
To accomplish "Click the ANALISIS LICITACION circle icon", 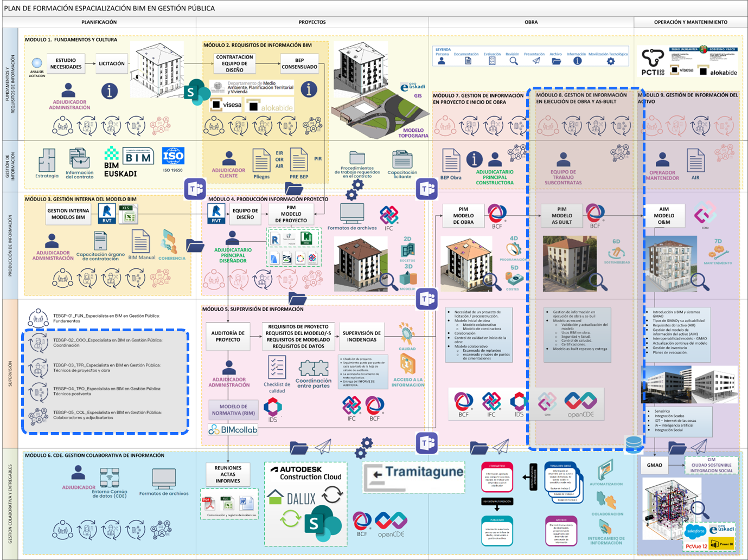I will click(37, 63).
